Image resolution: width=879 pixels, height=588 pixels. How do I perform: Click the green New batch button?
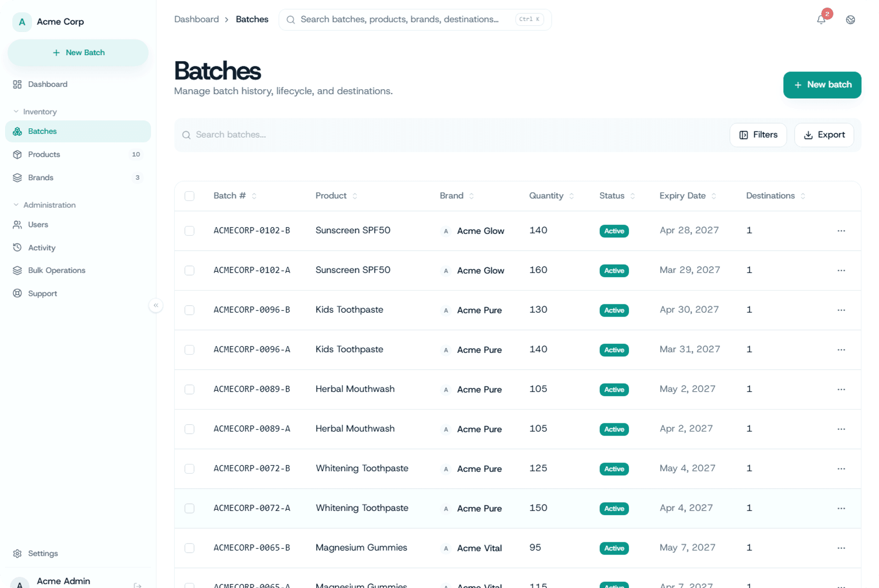822,85
